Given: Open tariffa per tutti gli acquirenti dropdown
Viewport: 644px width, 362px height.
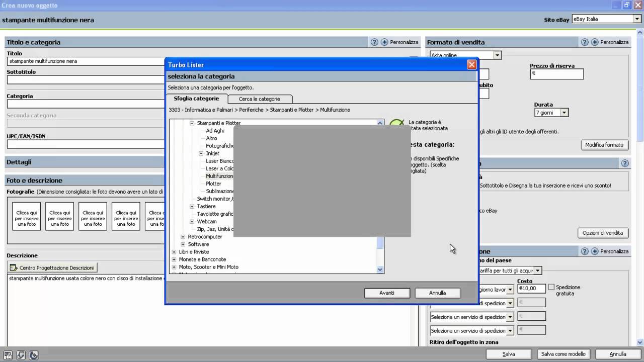Looking at the screenshot, I should point(538,270).
